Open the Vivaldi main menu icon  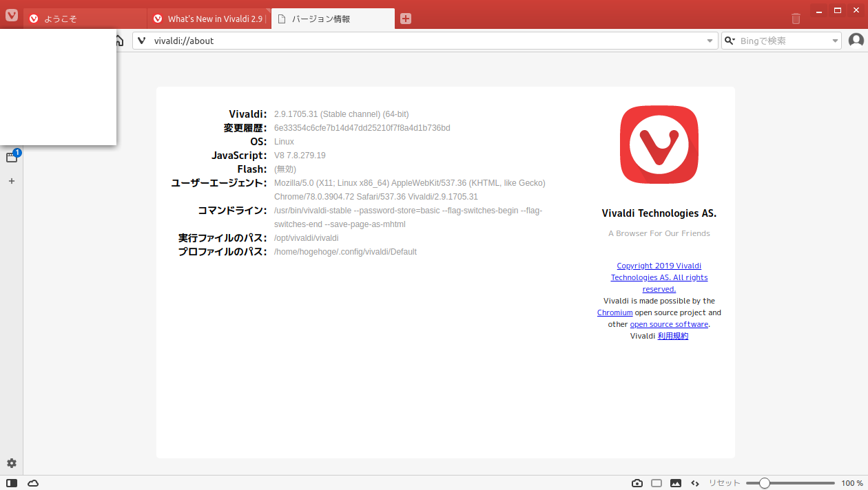pos(12,14)
